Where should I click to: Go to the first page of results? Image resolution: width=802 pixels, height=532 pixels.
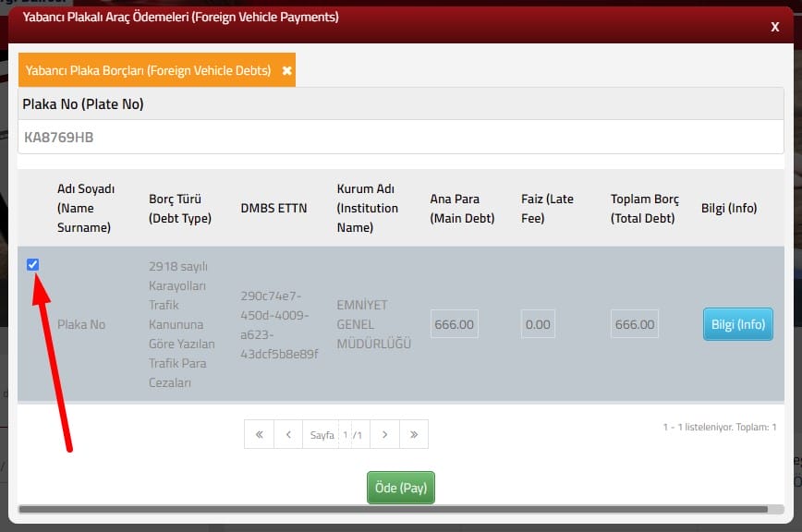click(x=259, y=434)
